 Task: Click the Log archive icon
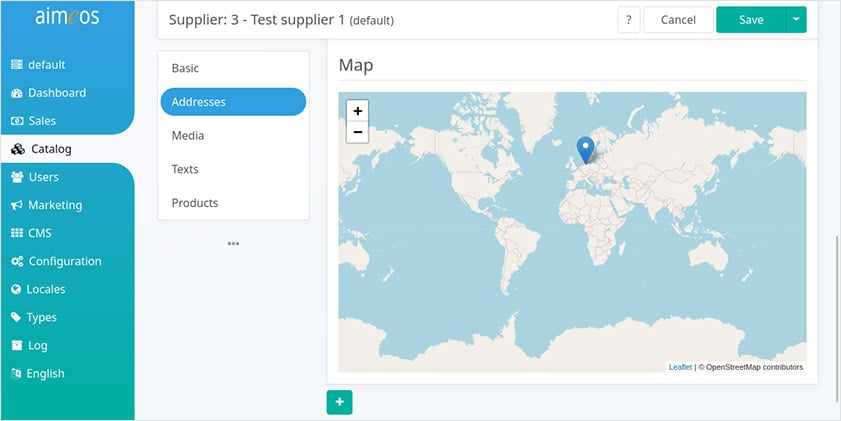[x=17, y=345]
